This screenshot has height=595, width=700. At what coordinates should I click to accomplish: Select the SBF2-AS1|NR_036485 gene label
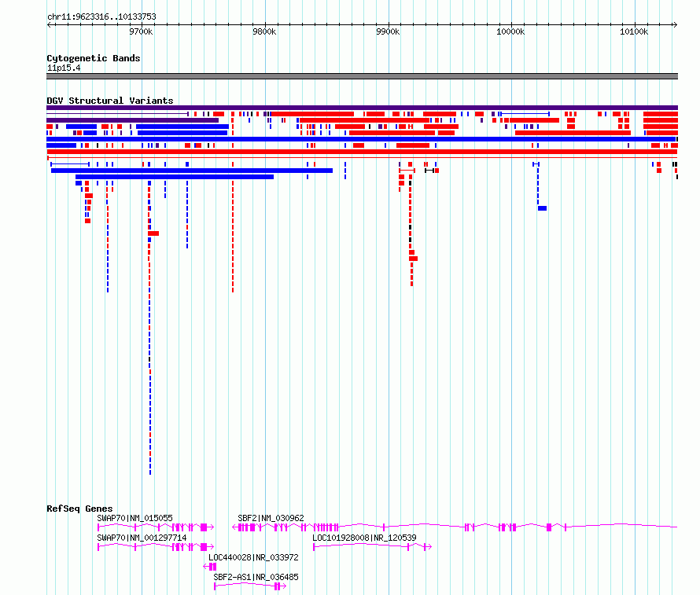[256, 577]
